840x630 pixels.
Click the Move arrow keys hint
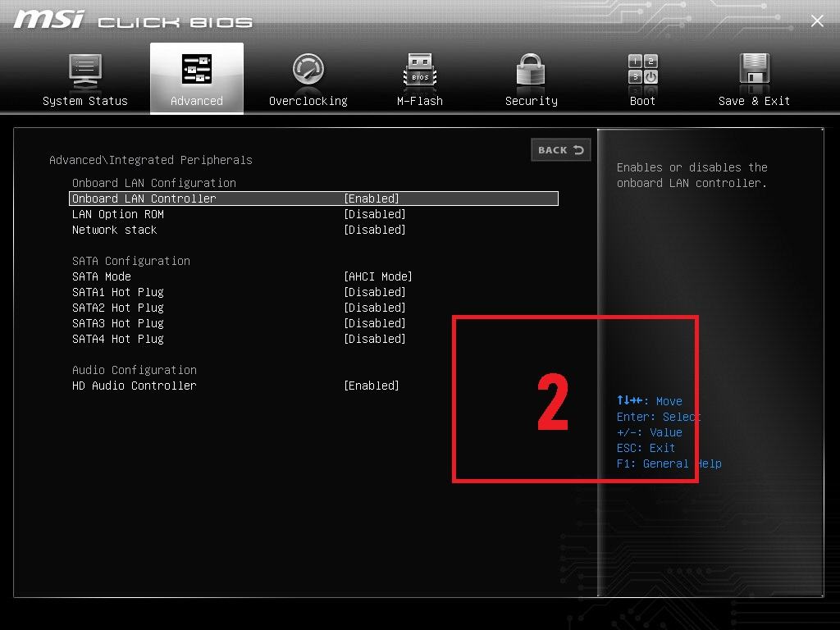pyautogui.click(x=650, y=400)
